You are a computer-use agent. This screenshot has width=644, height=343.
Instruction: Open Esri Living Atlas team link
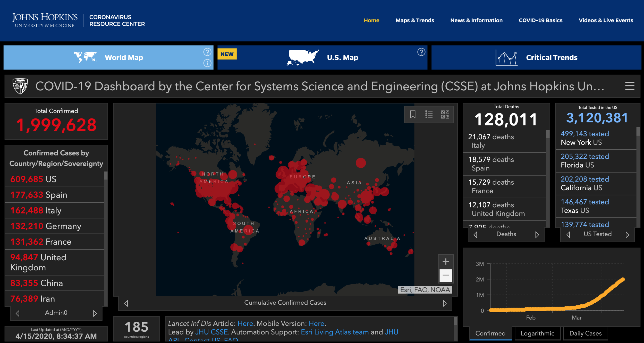[x=335, y=332]
